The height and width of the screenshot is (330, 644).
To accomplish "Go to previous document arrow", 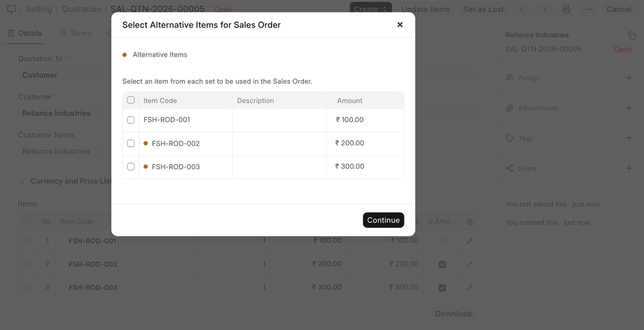I will point(522,9).
